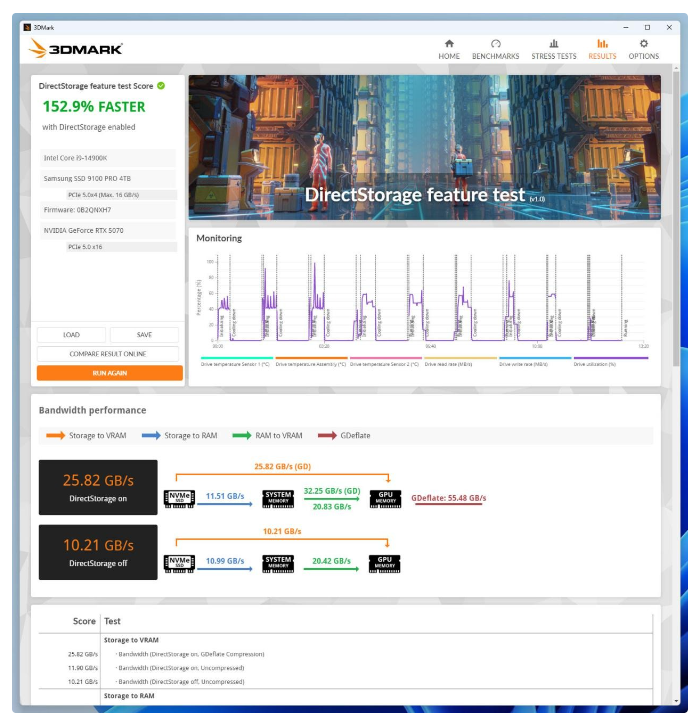Click the Storage to RAM table section heading
Image resolution: width=696 pixels, height=727 pixels.
(129, 696)
